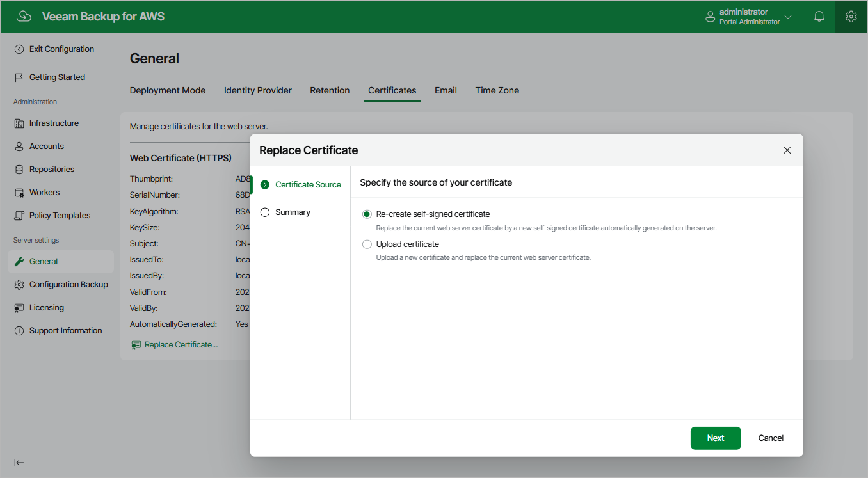Click the IssuedBy label

coord(147,276)
